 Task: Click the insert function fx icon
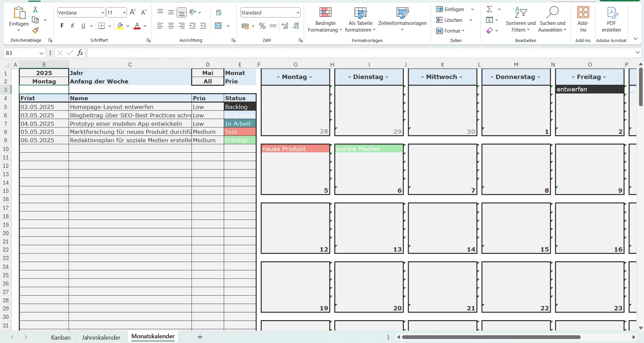[80, 53]
